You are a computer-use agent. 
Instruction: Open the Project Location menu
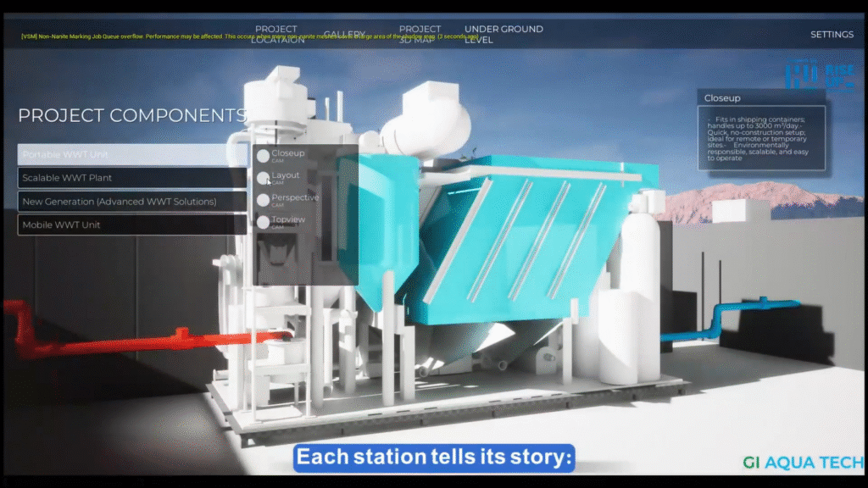[x=276, y=35]
